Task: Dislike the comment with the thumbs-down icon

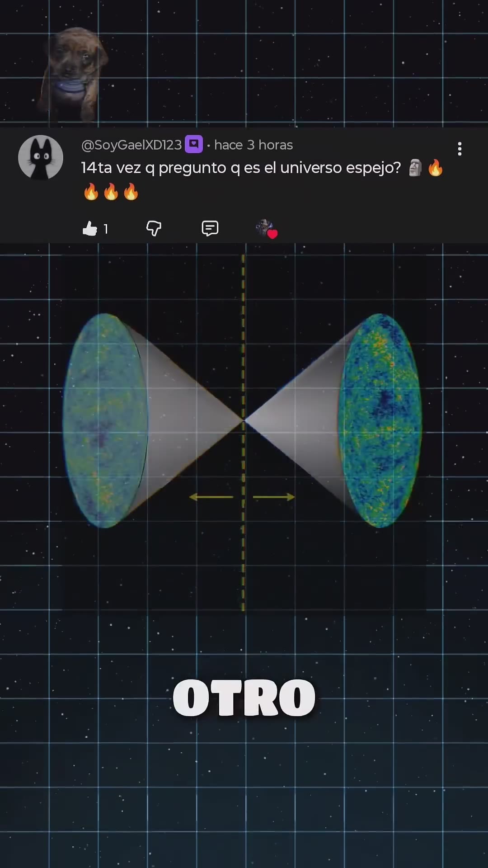Action: pos(154,228)
